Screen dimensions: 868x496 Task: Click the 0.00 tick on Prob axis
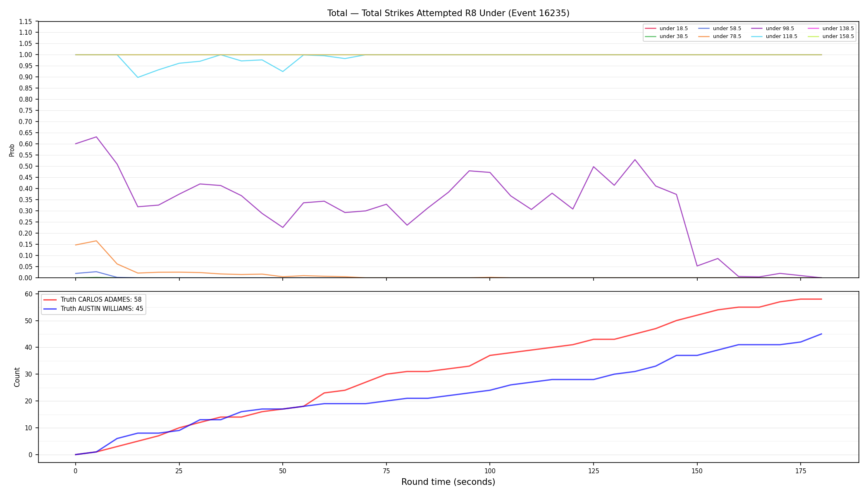point(26,278)
